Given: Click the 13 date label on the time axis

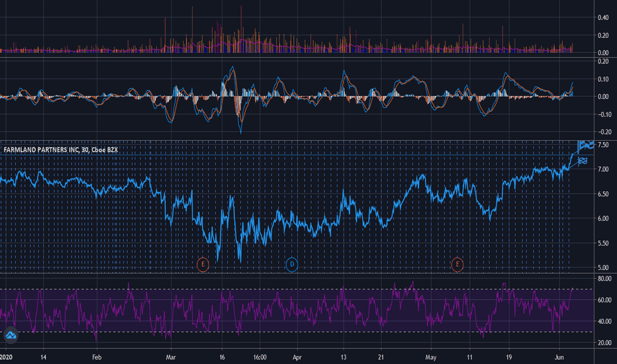Looking at the screenshot, I should click(x=344, y=357).
